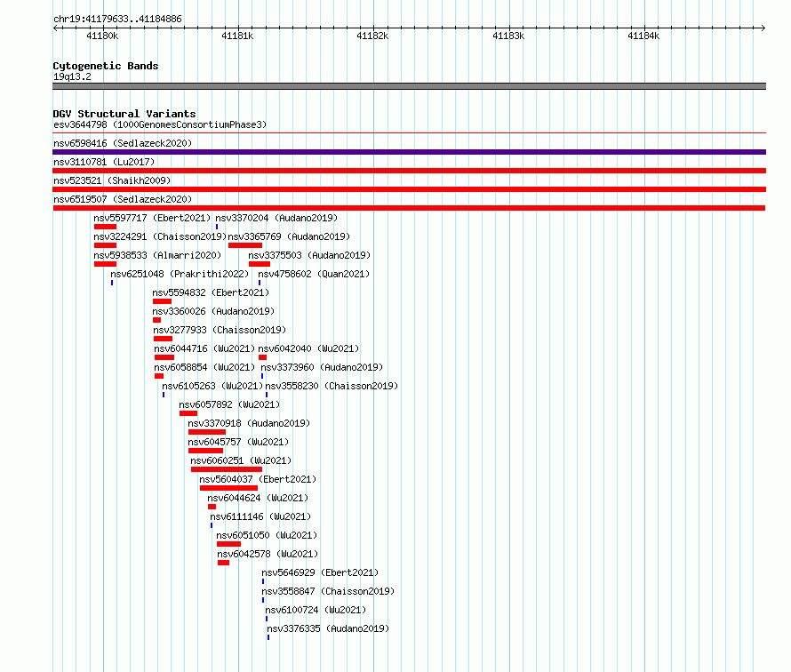Click the 41184k ruler position label

tap(643, 36)
